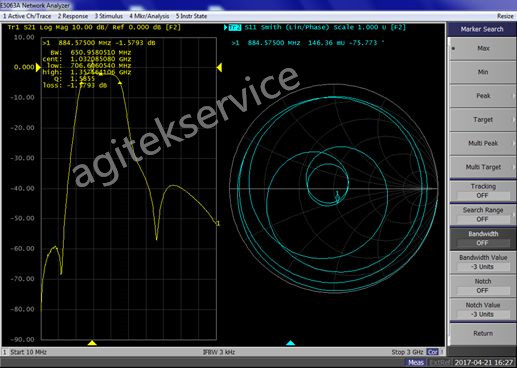Click the right-side yellow reference arrow
The width and height of the screenshot is (517, 368).
219,67
